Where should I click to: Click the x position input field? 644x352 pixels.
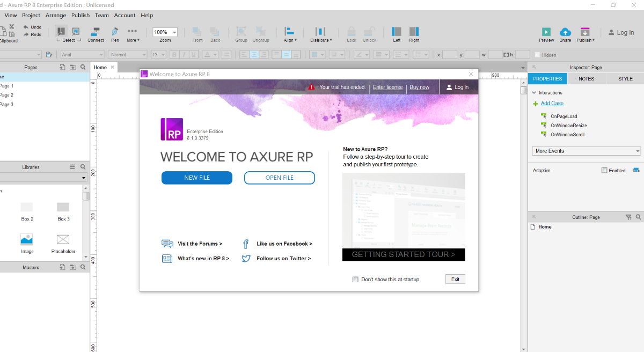click(450, 54)
